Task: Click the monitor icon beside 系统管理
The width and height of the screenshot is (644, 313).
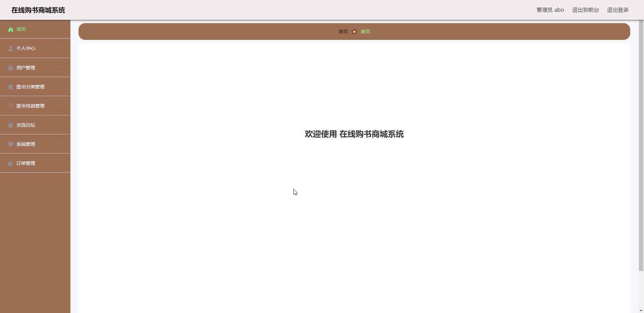Action: [x=11, y=144]
